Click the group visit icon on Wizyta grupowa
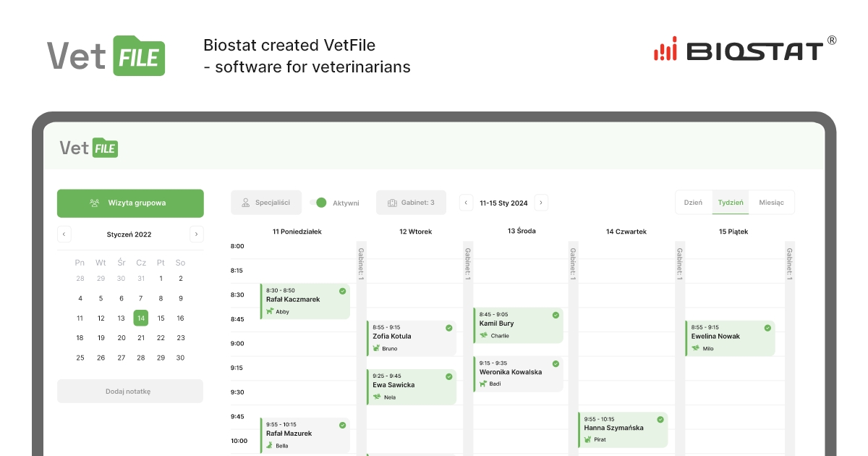The height and width of the screenshot is (456, 868). [x=94, y=203]
